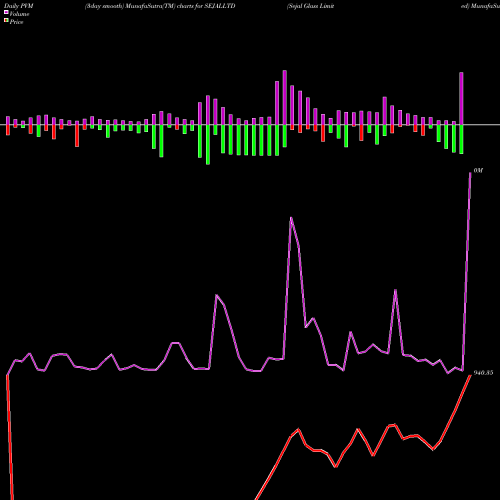This screenshot has height=500, width=500.
Task: Click the '0M' volume value label
Action: [478, 170]
